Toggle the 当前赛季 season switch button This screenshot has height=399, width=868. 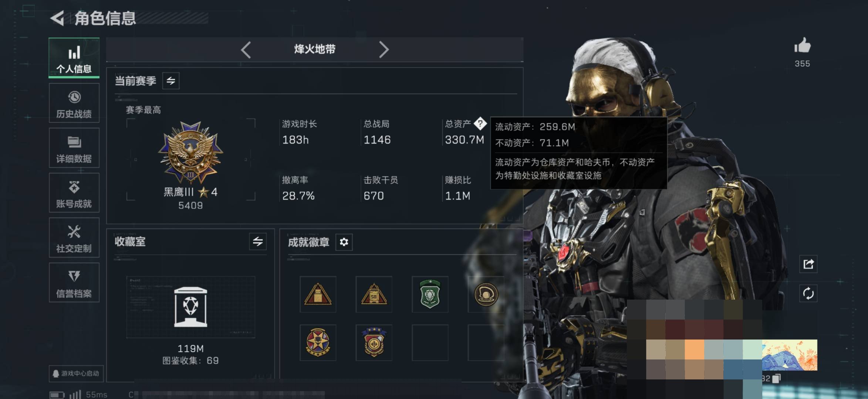coord(171,81)
